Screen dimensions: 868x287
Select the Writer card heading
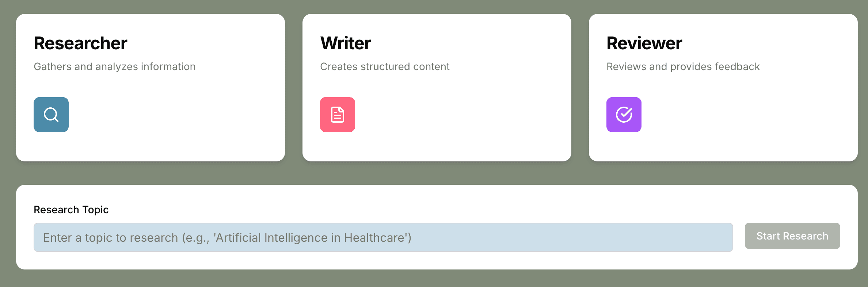point(345,43)
